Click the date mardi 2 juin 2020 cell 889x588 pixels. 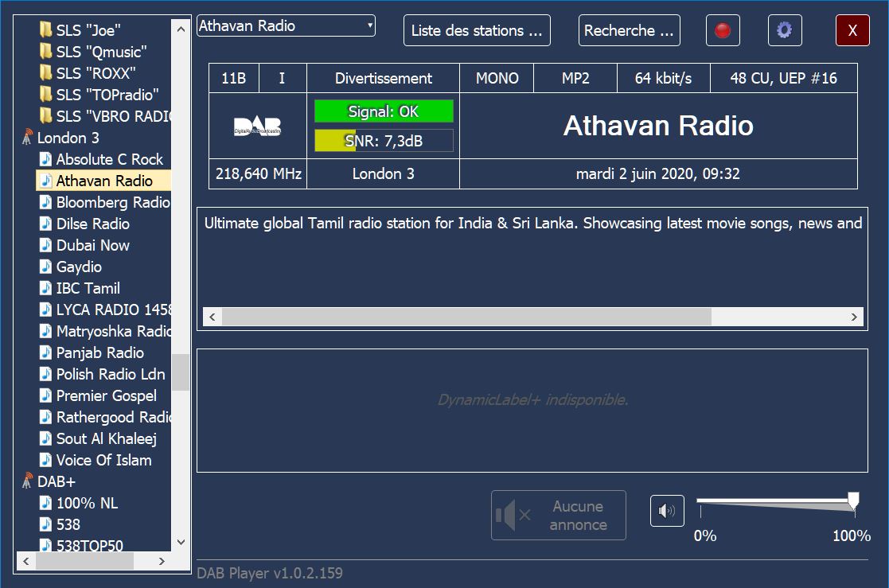658,173
